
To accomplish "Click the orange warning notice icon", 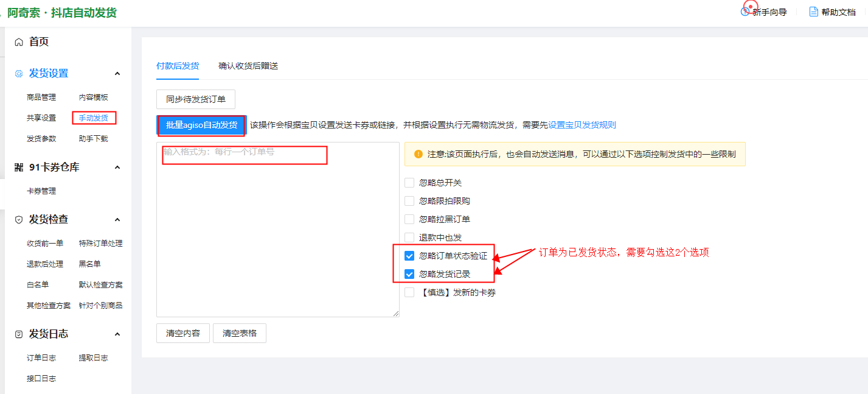I will (x=418, y=154).
